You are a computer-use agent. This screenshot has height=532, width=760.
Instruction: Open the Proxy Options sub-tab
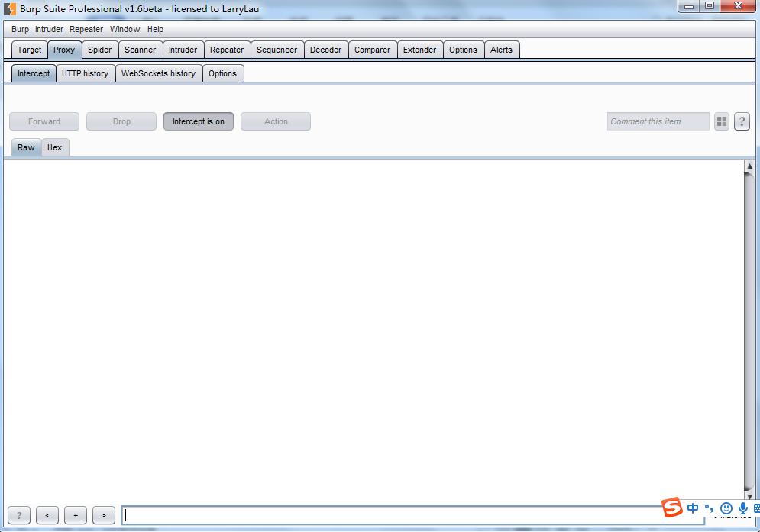222,73
